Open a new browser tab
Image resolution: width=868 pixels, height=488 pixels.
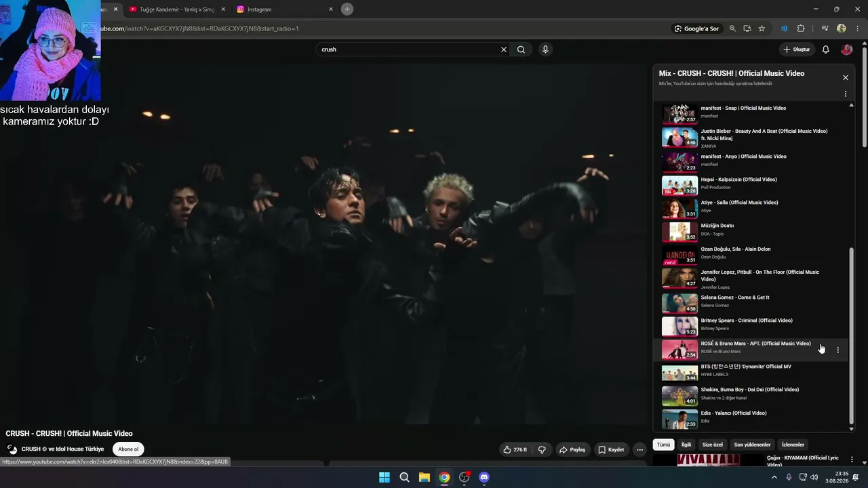pos(347,9)
